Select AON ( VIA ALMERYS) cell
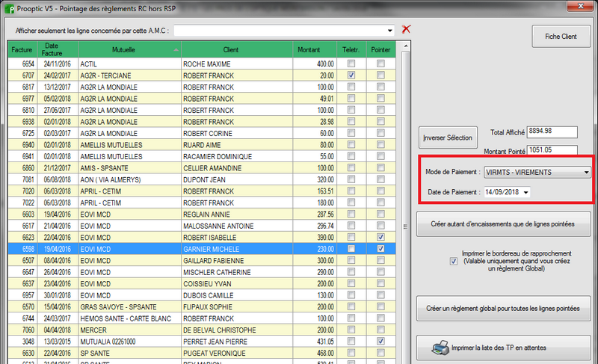The image size is (598, 364). (x=129, y=179)
